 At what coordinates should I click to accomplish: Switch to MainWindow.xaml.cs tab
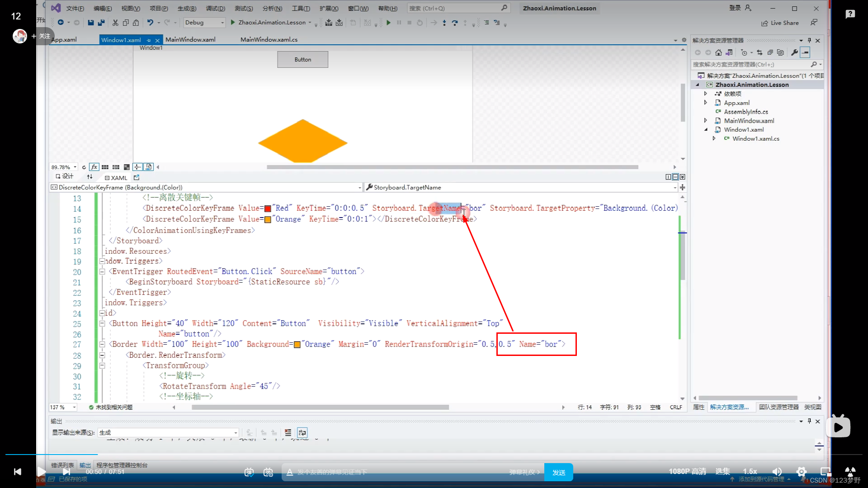coord(269,40)
